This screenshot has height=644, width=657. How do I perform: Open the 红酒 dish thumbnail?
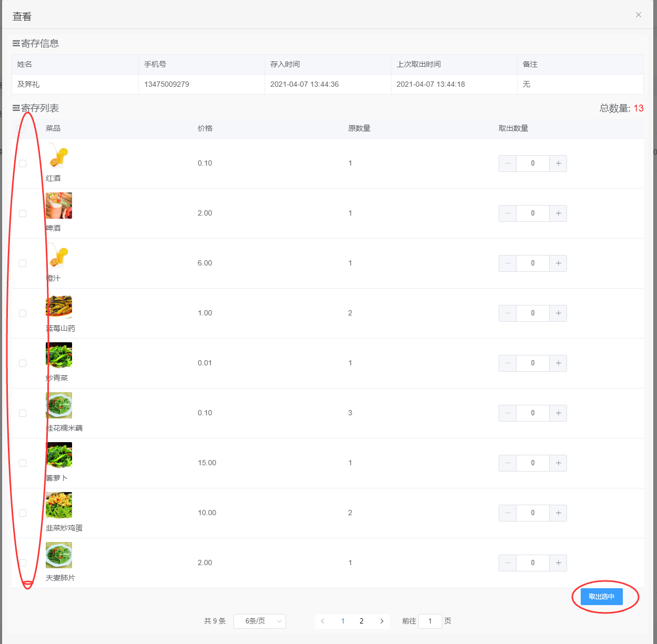pos(59,156)
